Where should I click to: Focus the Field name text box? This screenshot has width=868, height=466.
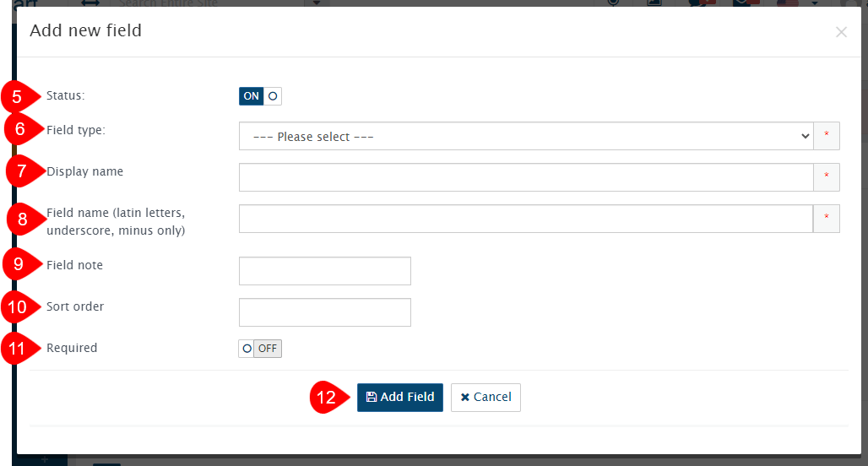tap(525, 219)
